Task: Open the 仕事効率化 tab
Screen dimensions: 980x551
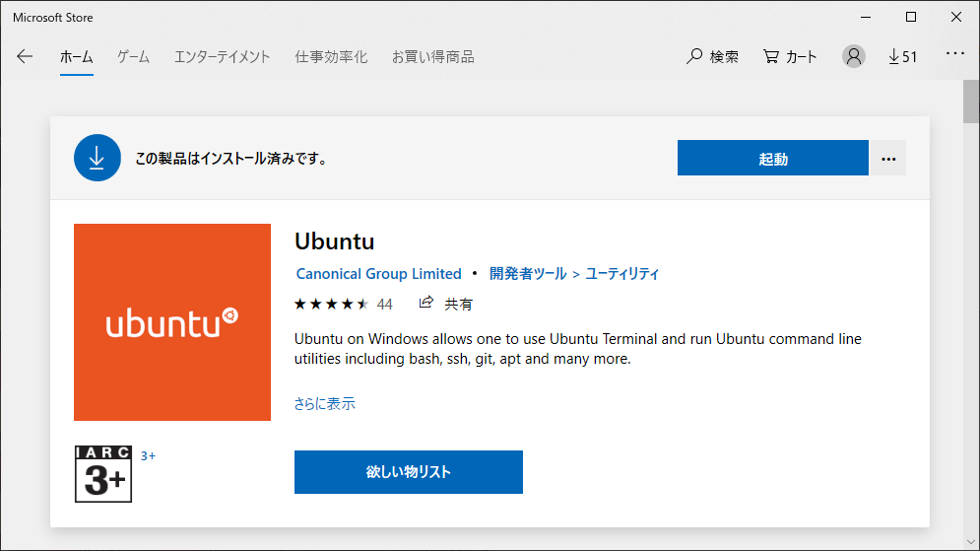Action: (331, 57)
